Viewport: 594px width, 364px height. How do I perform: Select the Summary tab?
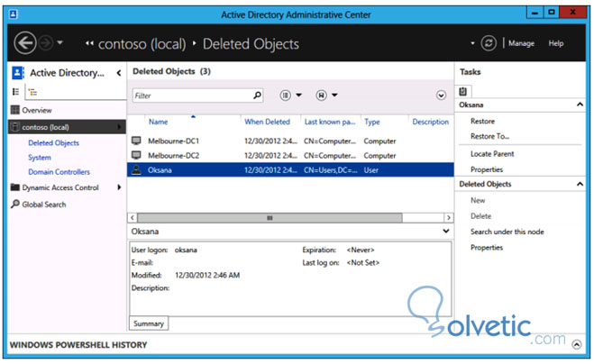[x=149, y=323]
